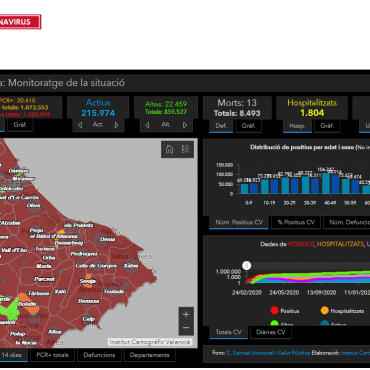Switch to Núm. Defuncions tab

(x=347, y=222)
